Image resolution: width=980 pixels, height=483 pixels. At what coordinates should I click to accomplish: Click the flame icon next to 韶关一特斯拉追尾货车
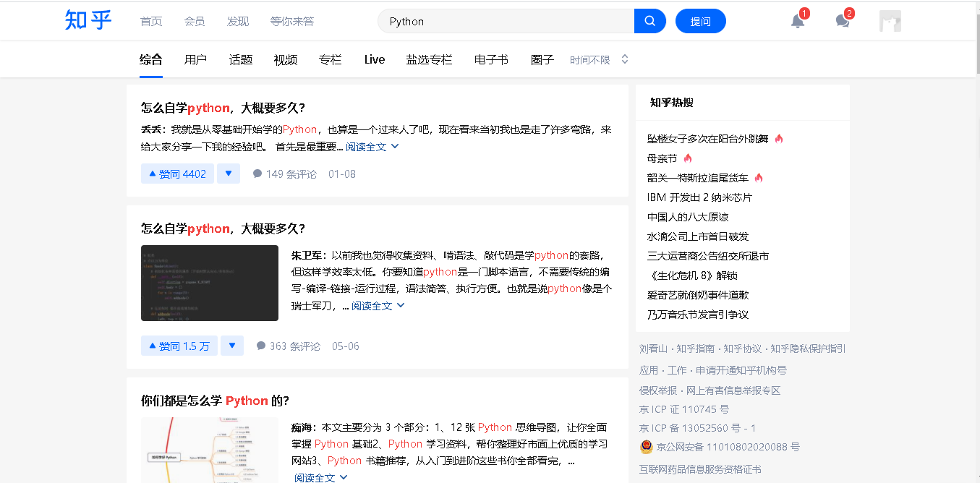pos(759,178)
